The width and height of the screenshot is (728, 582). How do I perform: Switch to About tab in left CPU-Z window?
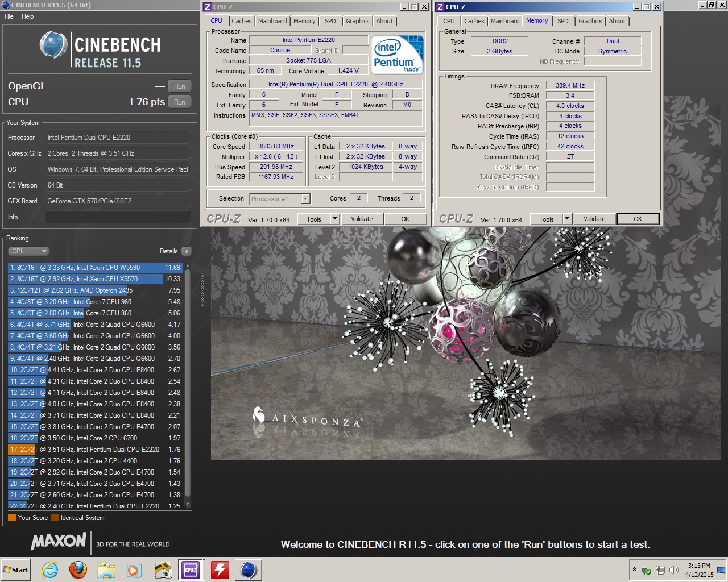[x=384, y=21]
